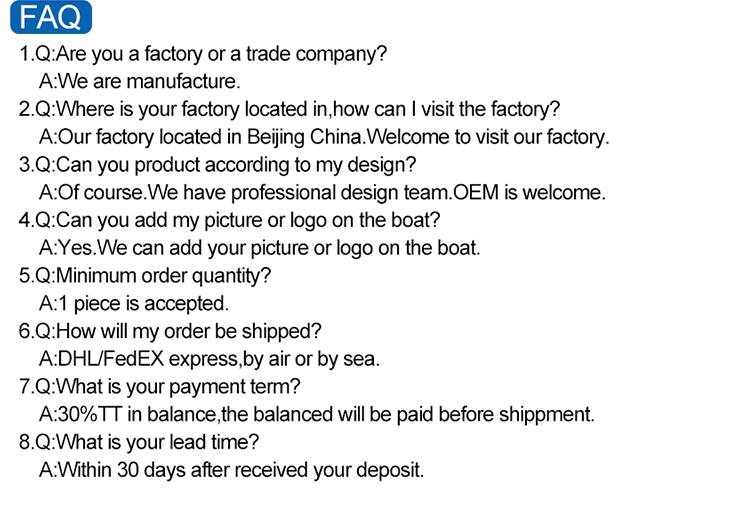Select question 4 about adding picture or logo
This screenshot has height=518, width=750.
(230, 220)
